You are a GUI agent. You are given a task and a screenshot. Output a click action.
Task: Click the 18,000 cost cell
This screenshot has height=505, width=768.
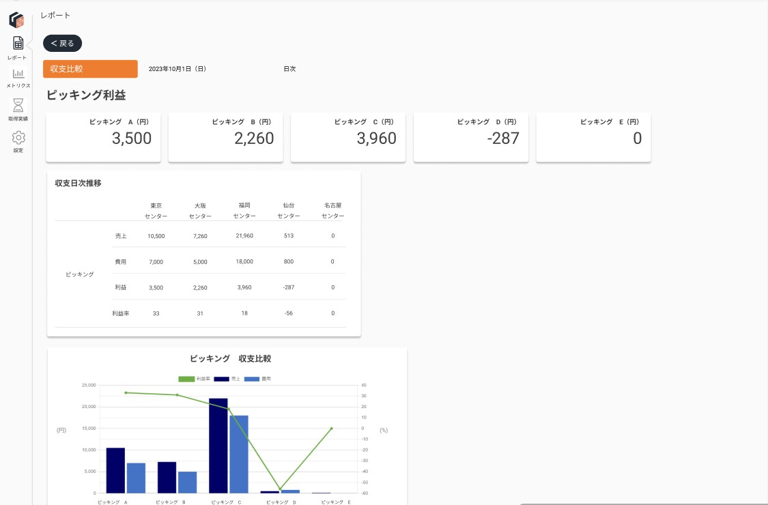244,262
